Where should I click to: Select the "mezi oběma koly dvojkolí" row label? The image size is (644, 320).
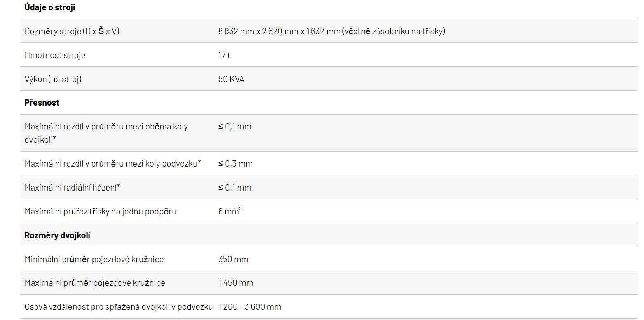click(106, 133)
